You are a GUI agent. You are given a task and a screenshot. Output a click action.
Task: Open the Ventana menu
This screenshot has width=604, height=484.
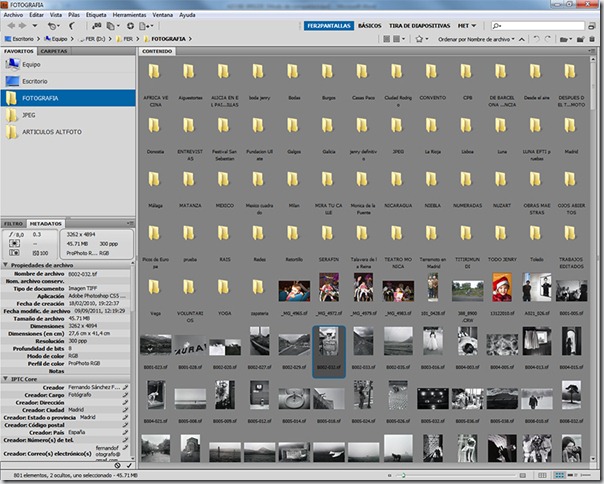point(162,15)
